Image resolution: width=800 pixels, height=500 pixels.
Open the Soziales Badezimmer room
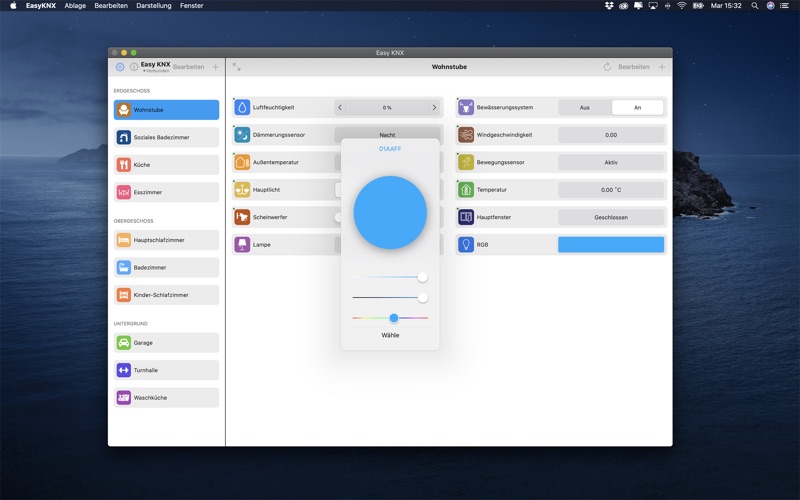pyautogui.click(x=166, y=137)
